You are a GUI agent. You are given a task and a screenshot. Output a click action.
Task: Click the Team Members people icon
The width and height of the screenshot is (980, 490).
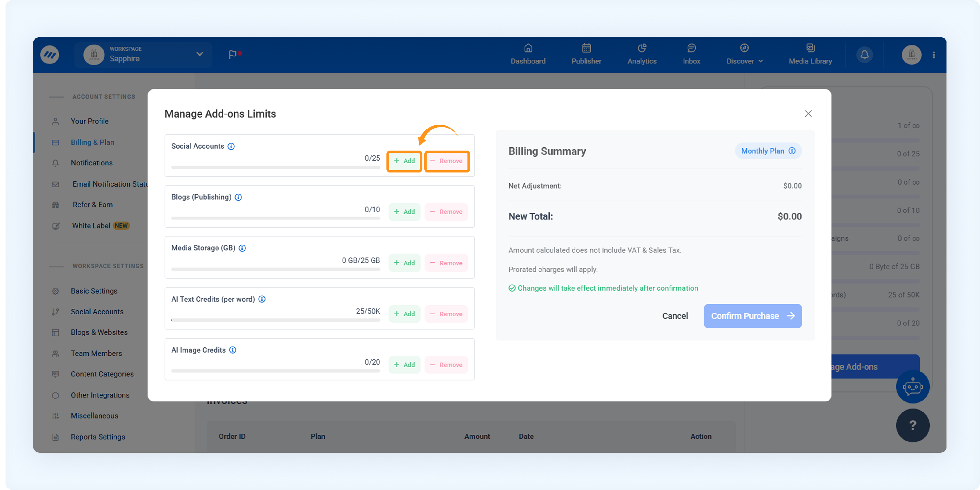click(x=56, y=353)
